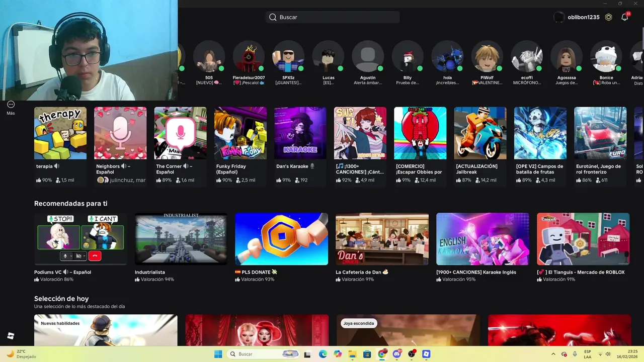Click the volume speaker tray icon
The height and width of the screenshot is (362, 644).
(x=608, y=354)
